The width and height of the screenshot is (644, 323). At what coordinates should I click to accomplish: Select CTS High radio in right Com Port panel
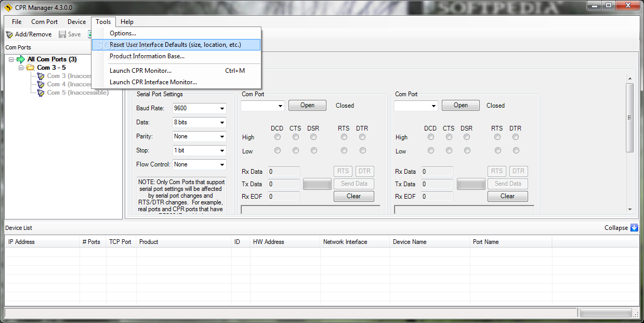[x=449, y=137]
